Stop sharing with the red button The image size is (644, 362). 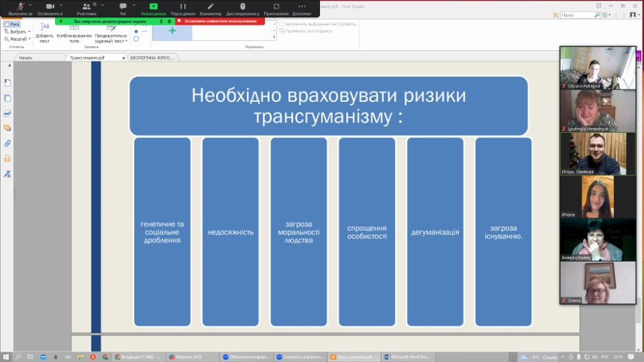point(220,21)
